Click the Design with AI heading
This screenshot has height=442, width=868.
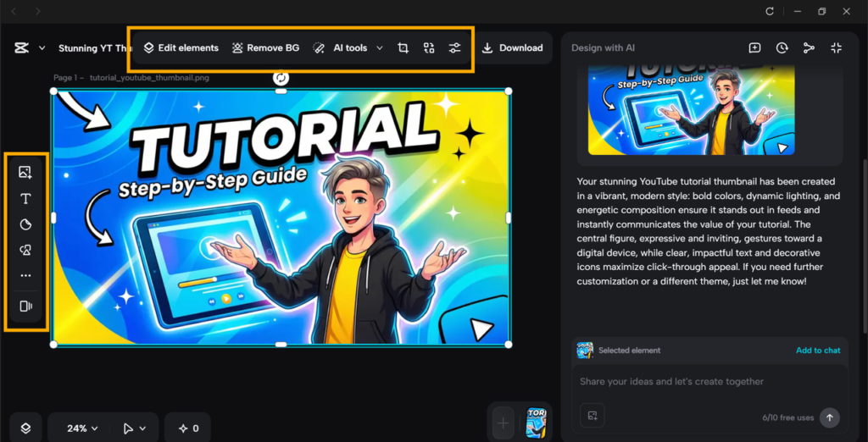coord(603,48)
